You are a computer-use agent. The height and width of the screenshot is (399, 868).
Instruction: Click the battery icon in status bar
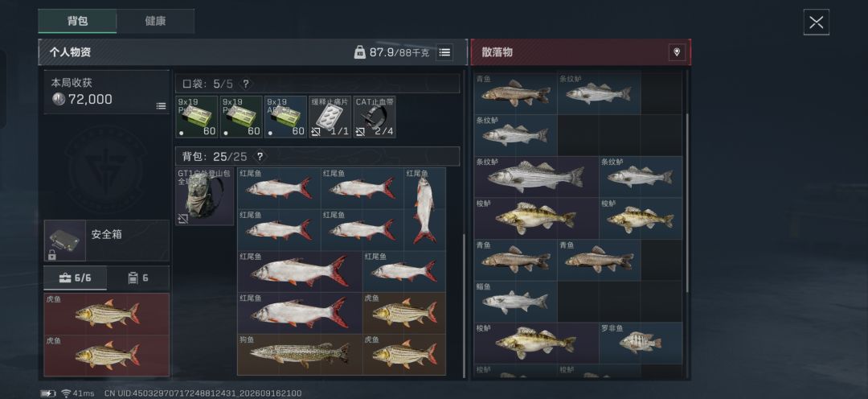click(48, 393)
